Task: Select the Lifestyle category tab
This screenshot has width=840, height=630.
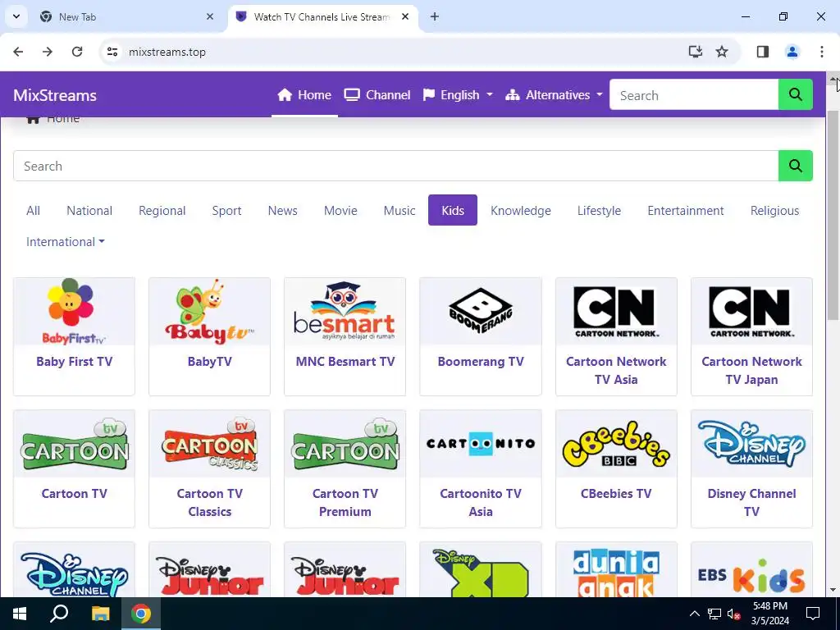Action: pos(599,211)
